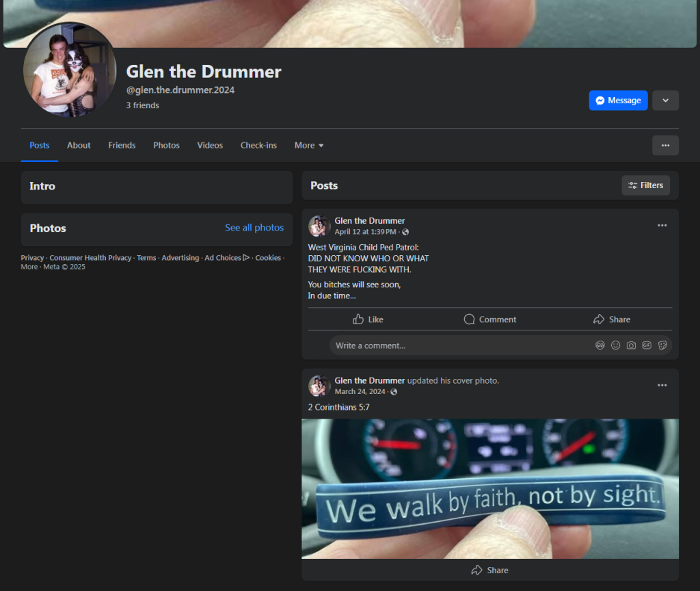The height and width of the screenshot is (591, 700).
Task: Open the emoji picker in comment box
Action: [616, 345]
